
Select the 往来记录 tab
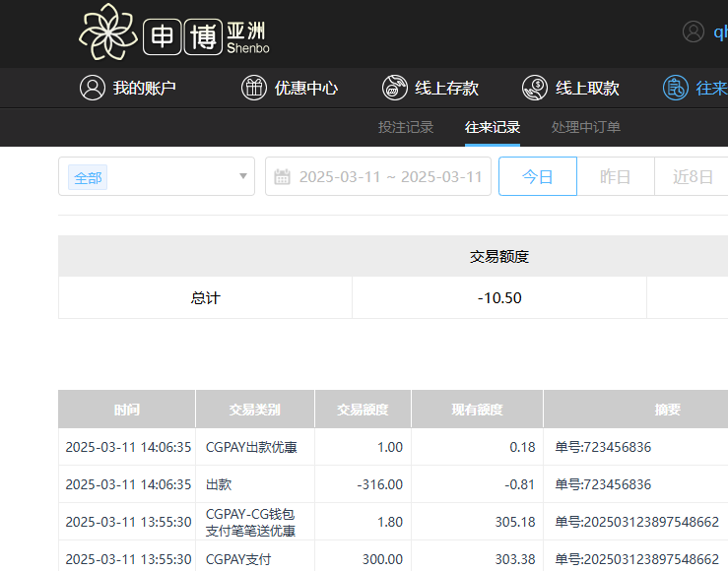point(493,127)
